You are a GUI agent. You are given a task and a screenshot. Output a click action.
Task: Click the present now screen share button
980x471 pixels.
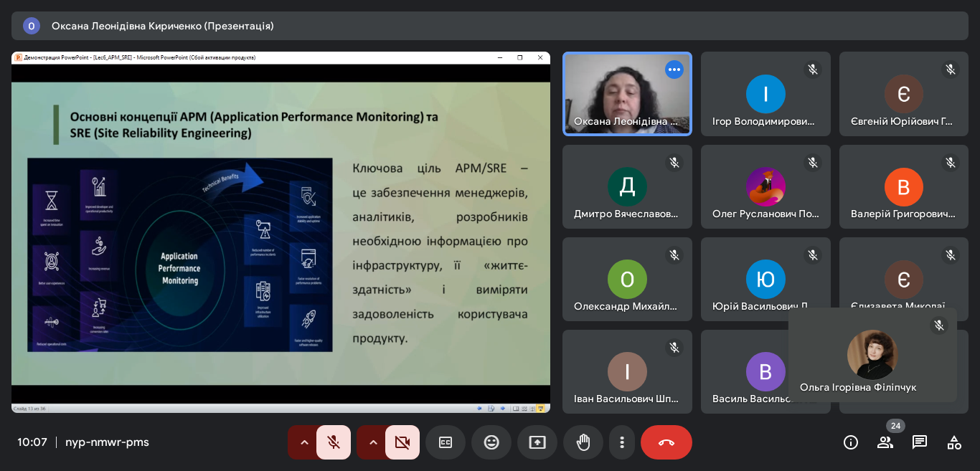pyautogui.click(x=537, y=442)
